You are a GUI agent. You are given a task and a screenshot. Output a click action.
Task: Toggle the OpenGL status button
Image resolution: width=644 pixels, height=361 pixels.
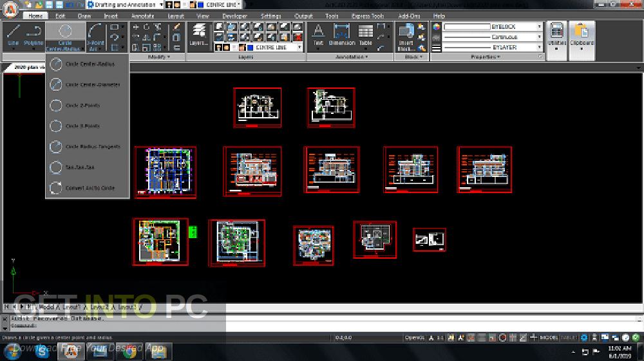pos(414,338)
